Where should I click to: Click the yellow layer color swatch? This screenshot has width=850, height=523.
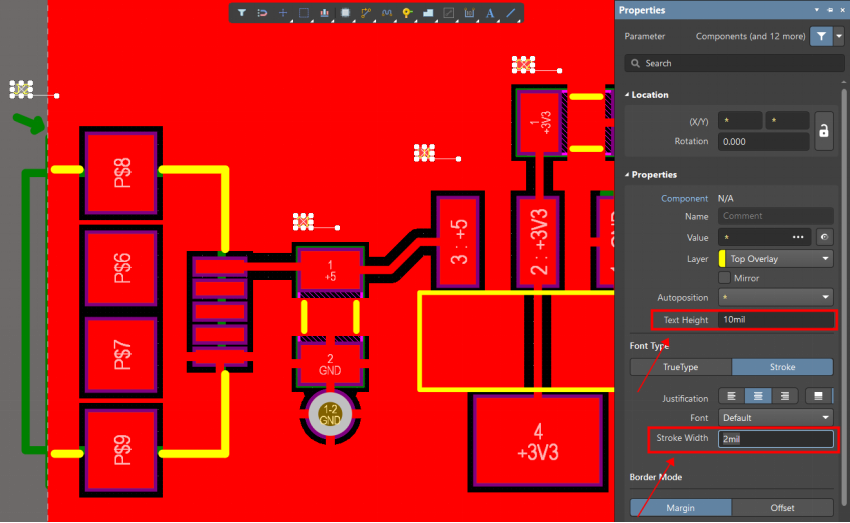(722, 258)
